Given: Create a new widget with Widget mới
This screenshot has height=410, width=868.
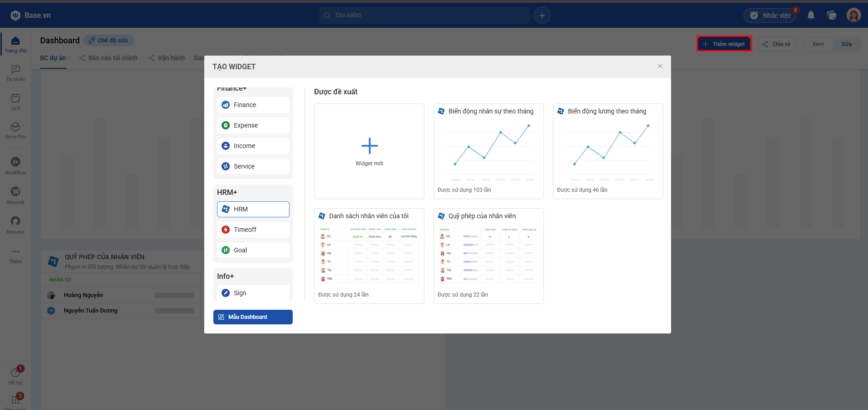Looking at the screenshot, I should tap(369, 151).
